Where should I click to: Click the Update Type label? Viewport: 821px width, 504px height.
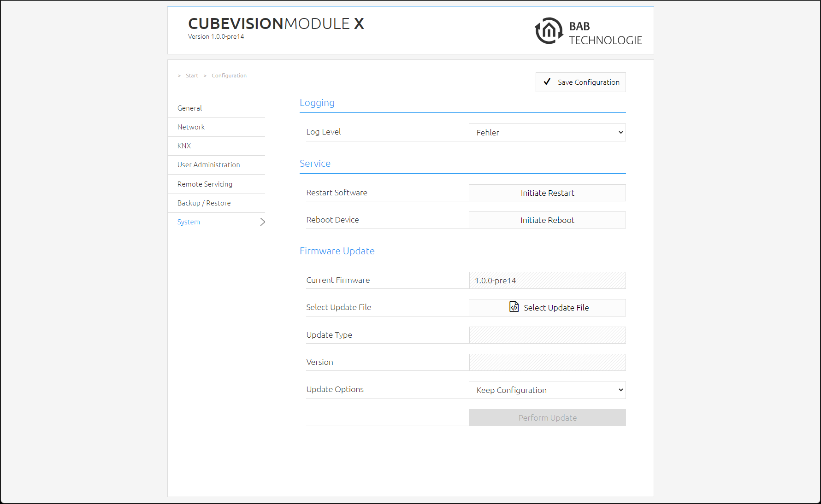click(x=329, y=335)
